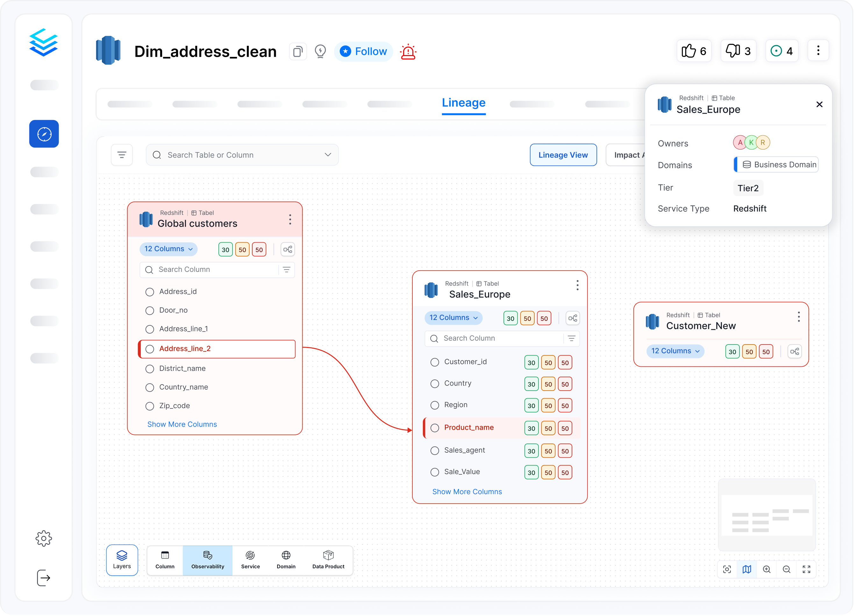Click the thumbs up icon
The height and width of the screenshot is (616, 856).
point(688,51)
